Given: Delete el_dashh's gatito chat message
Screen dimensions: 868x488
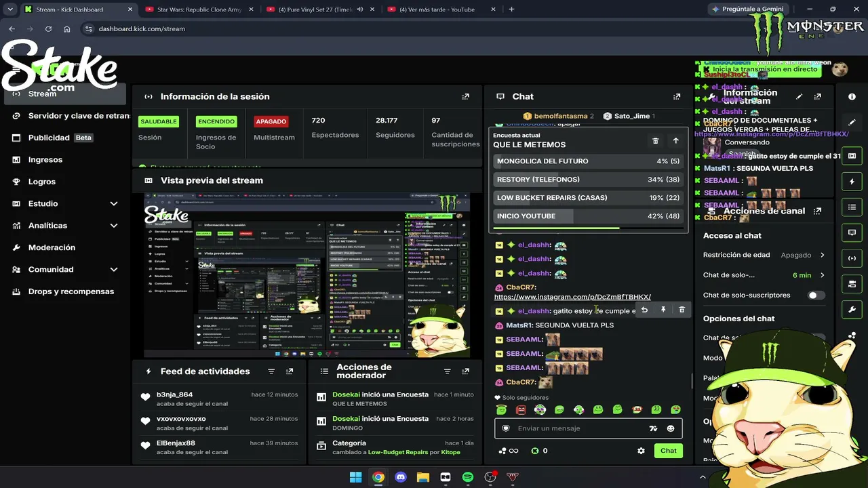Looking at the screenshot, I should point(682,310).
